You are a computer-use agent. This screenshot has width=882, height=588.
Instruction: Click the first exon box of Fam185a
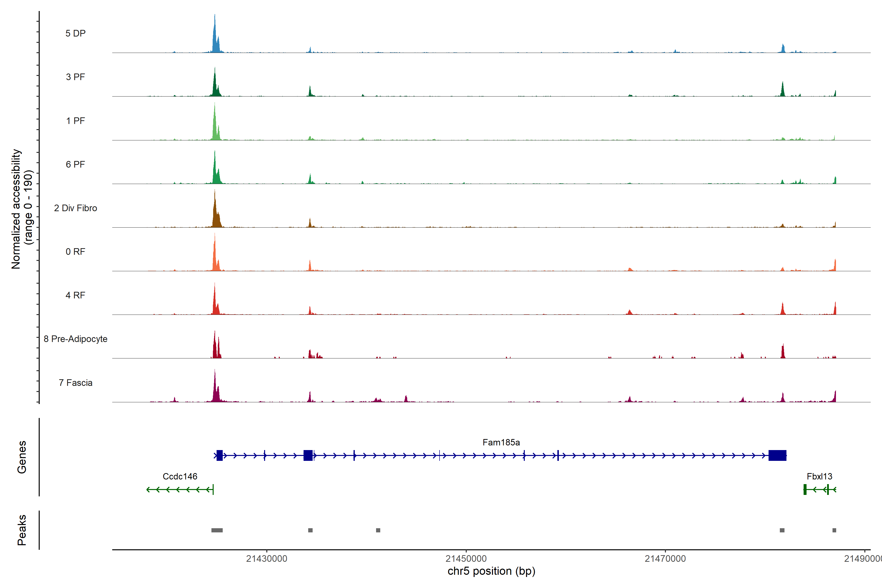click(x=220, y=456)
